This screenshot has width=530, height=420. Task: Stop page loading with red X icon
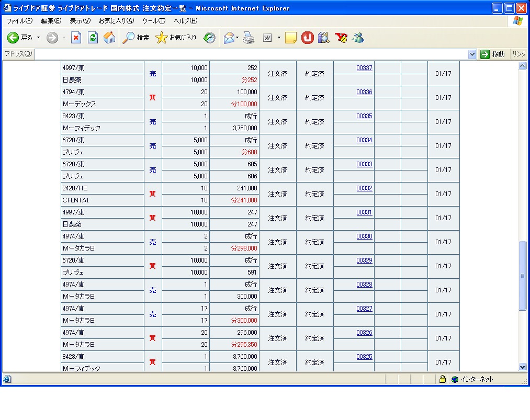(x=76, y=38)
